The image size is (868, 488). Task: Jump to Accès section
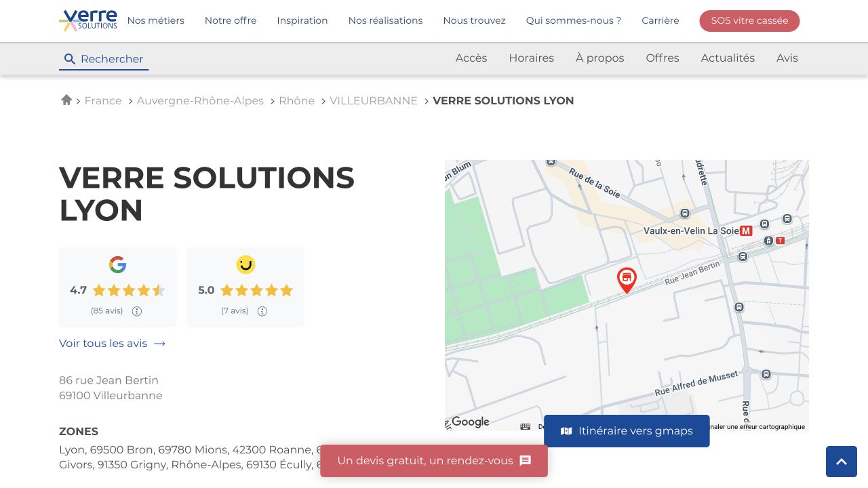[471, 58]
